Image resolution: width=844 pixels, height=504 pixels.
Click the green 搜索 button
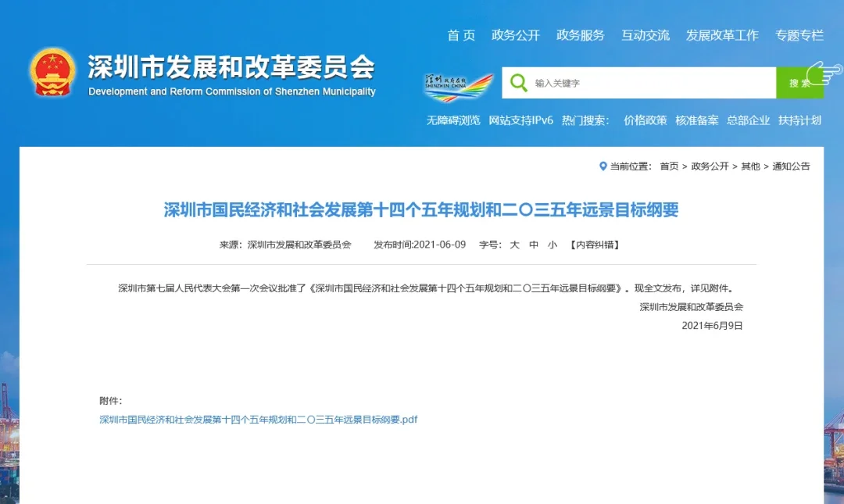tap(800, 83)
